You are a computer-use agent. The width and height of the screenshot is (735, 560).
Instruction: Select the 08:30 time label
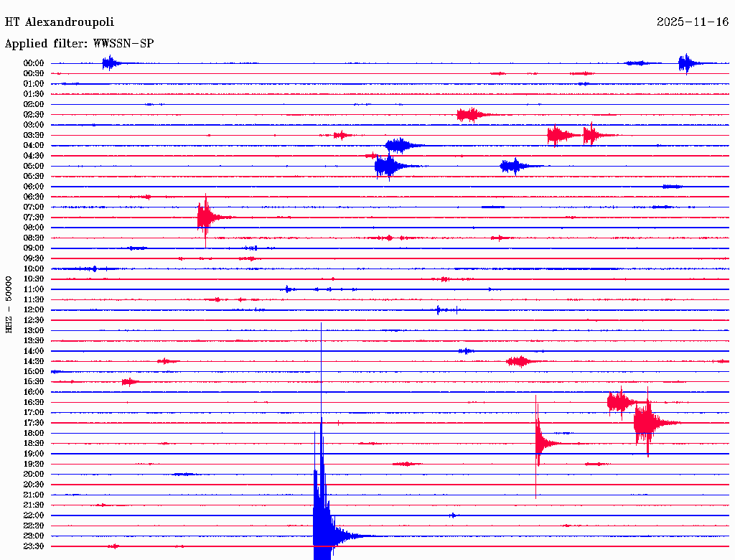34,238
